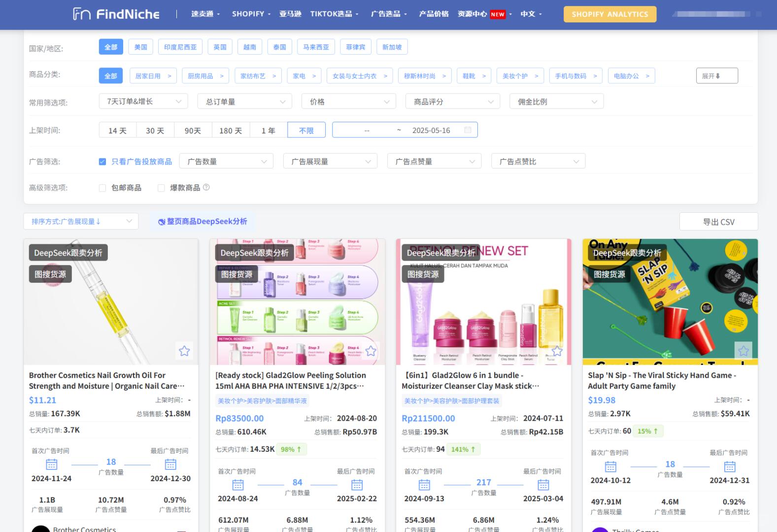Click 整页商品DeepSeek分析 button
The image size is (777, 532).
[203, 222]
